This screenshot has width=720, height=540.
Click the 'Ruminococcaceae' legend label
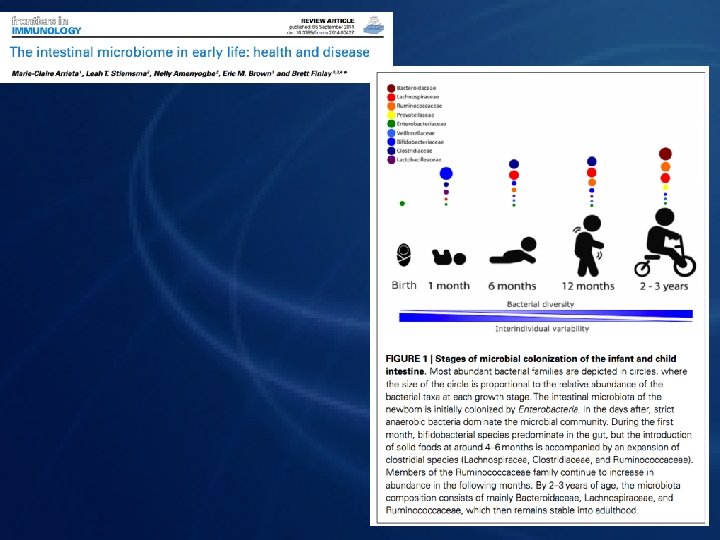point(420,106)
